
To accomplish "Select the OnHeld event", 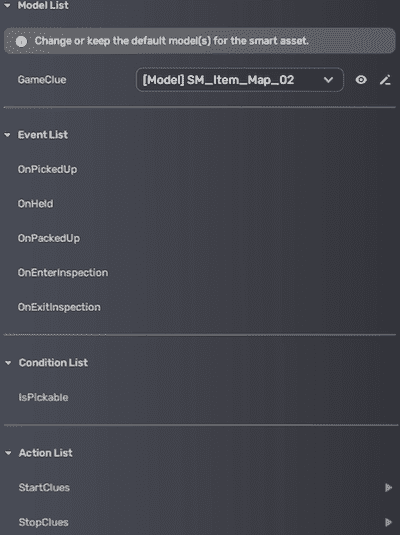I will tap(35, 204).
